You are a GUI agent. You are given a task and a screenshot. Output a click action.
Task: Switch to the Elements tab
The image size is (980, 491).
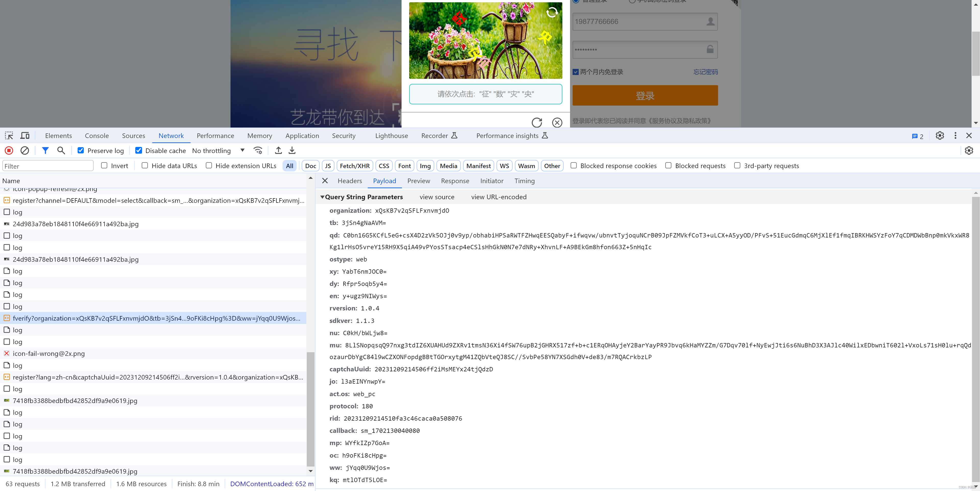pyautogui.click(x=58, y=136)
